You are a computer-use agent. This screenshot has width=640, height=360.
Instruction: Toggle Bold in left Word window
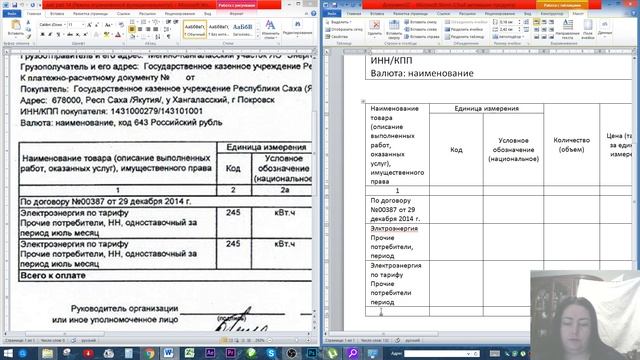click(x=42, y=35)
